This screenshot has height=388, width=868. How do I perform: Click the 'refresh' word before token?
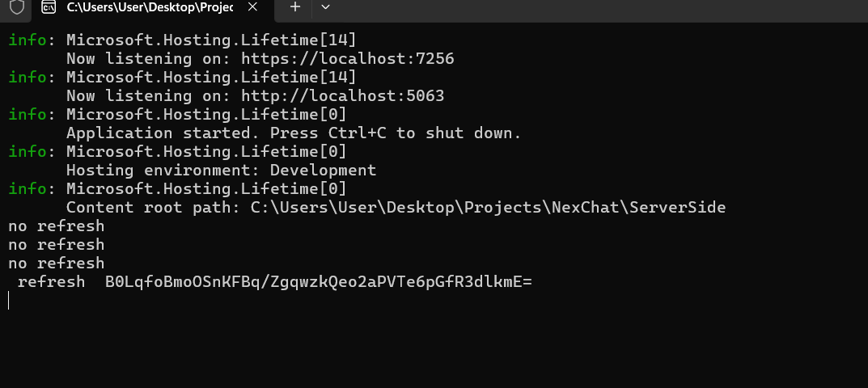[51, 281]
